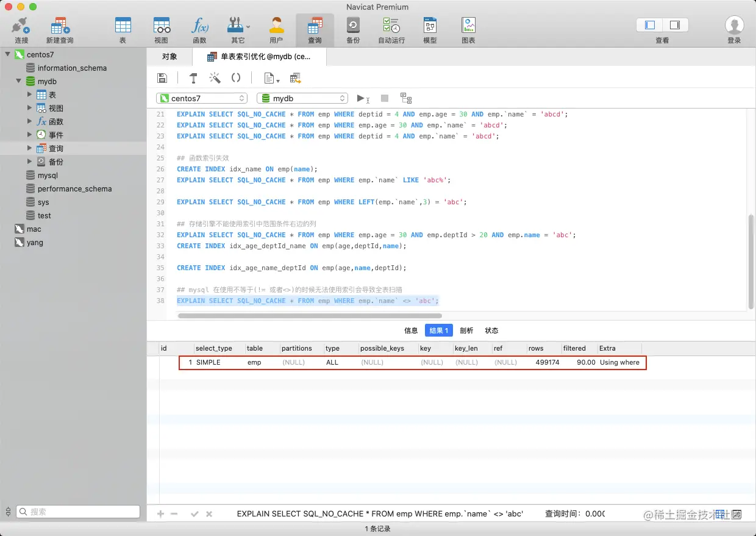Click the add record plus icon
The height and width of the screenshot is (536, 756).
click(161, 514)
